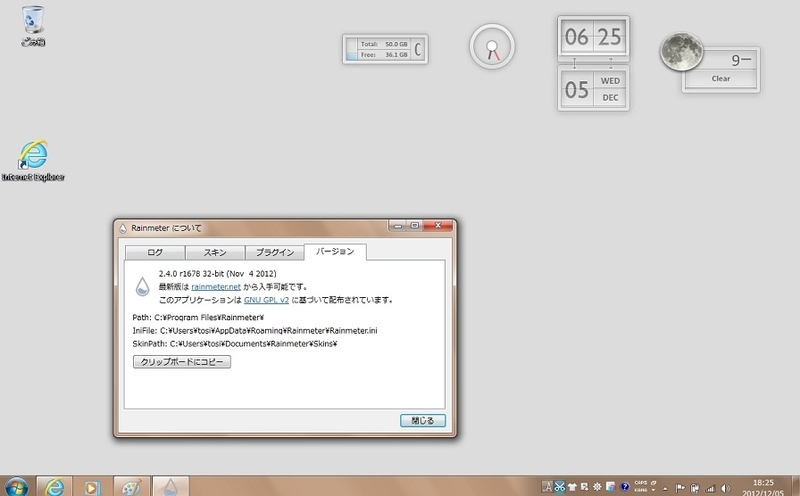Click the IME input mode A icon
The width and height of the screenshot is (800, 496).
point(547,487)
